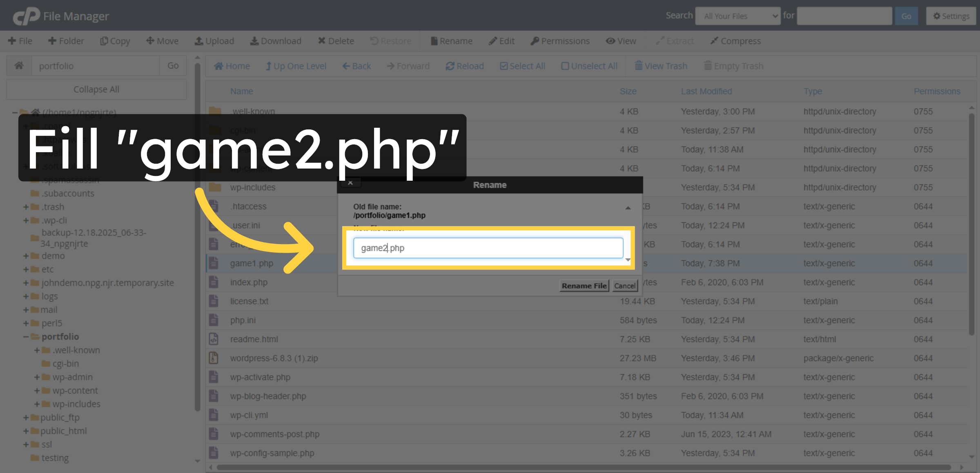This screenshot has height=473, width=980.
Task: Select All files in the list
Action: (522, 66)
